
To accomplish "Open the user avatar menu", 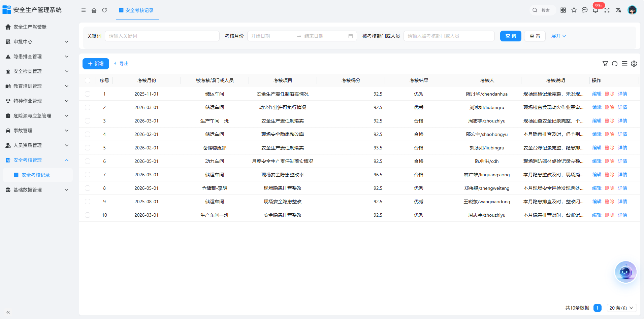I will coord(632,10).
